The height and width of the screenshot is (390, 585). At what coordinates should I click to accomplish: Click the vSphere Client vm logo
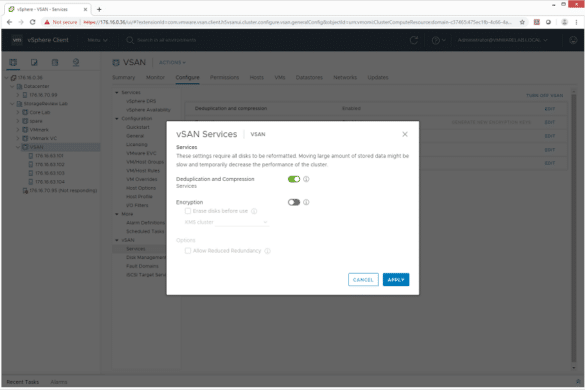tap(17, 40)
